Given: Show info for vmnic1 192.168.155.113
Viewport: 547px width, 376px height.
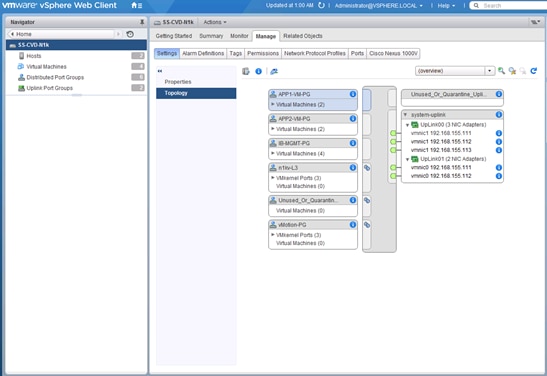Looking at the screenshot, I should 499,150.
